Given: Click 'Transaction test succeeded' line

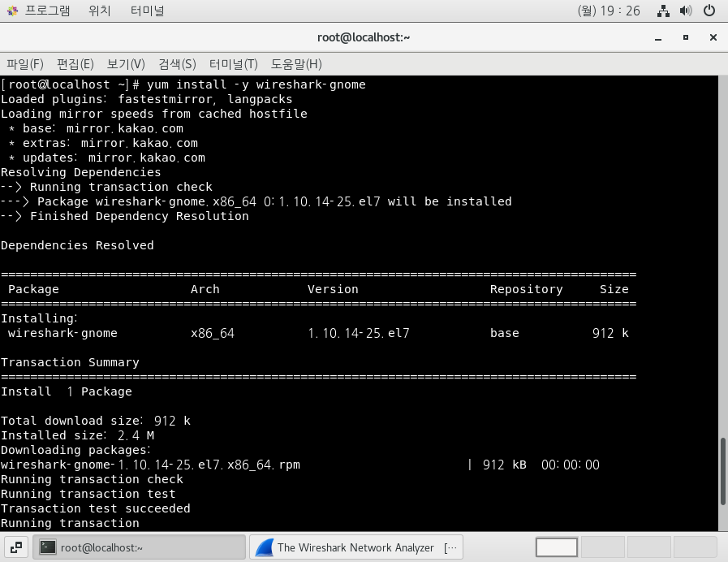Looking at the screenshot, I should click(x=96, y=508).
